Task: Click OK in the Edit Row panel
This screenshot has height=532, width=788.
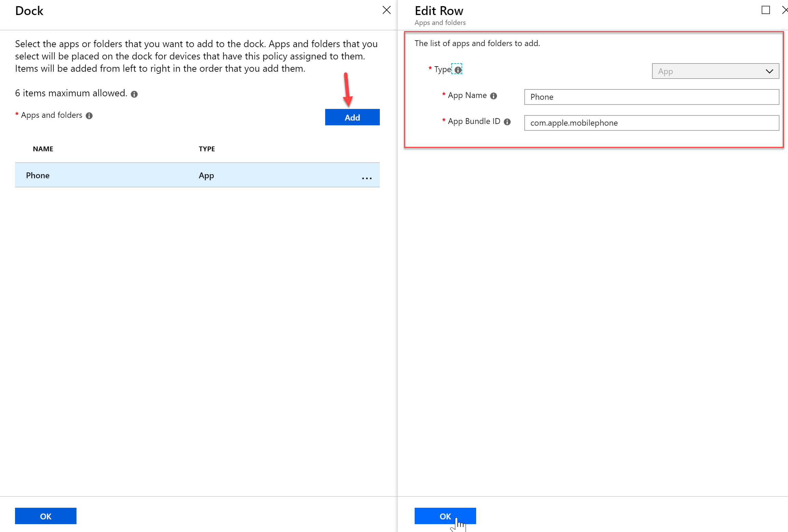Action: (445, 516)
